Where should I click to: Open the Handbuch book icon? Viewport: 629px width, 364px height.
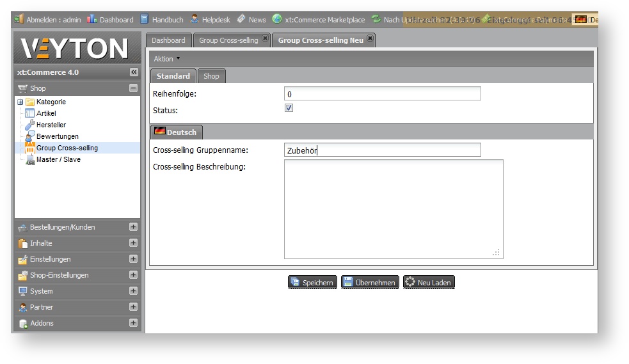[144, 19]
